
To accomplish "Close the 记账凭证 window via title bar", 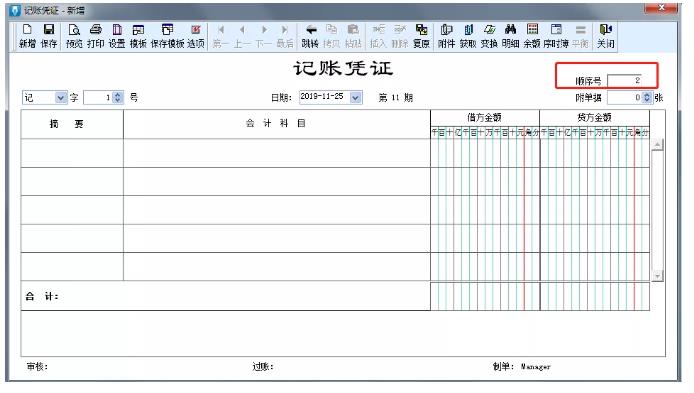I will click(x=661, y=8).
